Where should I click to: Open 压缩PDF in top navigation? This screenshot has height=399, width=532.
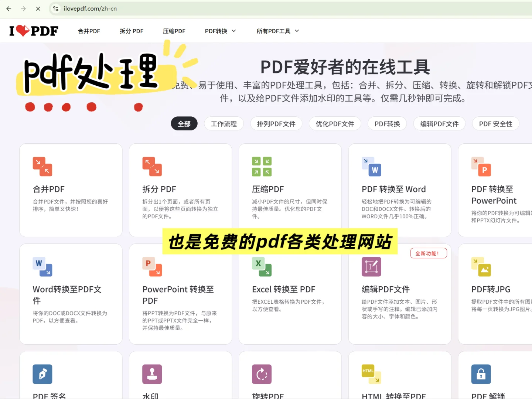(x=174, y=31)
